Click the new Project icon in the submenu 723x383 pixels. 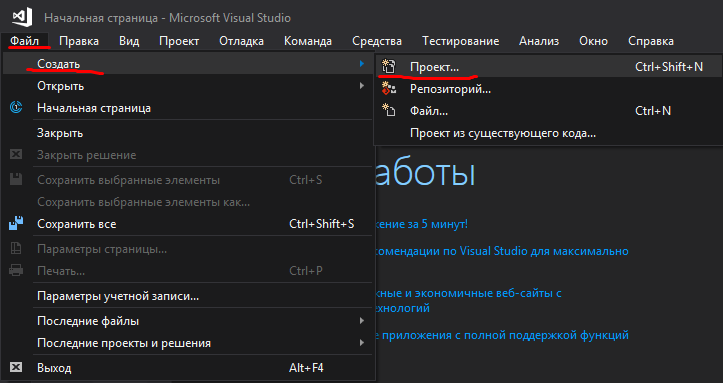tap(389, 67)
